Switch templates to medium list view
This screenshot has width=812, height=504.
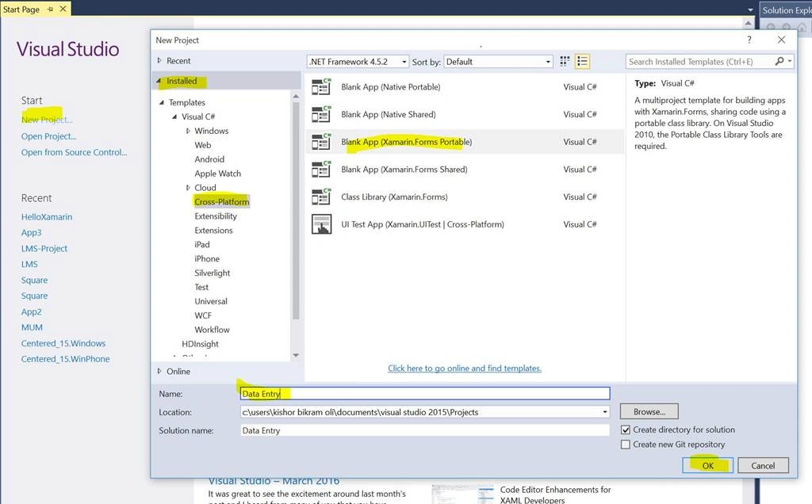(x=582, y=62)
